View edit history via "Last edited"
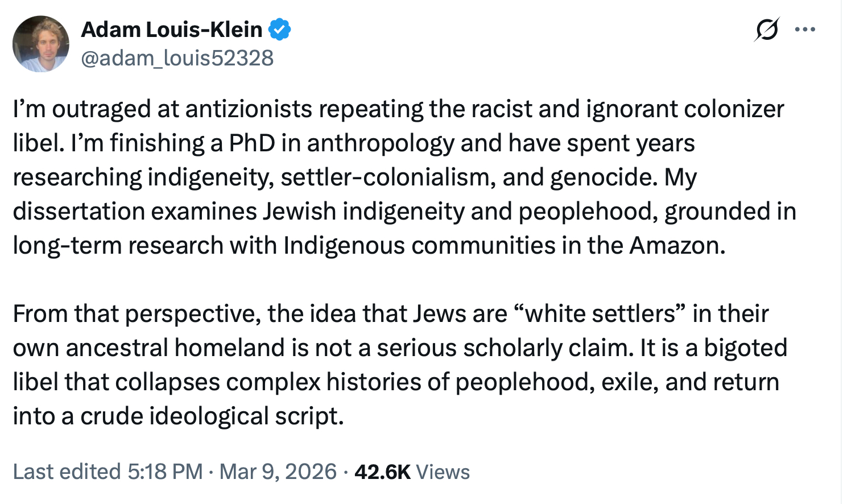The width and height of the screenshot is (843, 504). pyautogui.click(x=67, y=472)
